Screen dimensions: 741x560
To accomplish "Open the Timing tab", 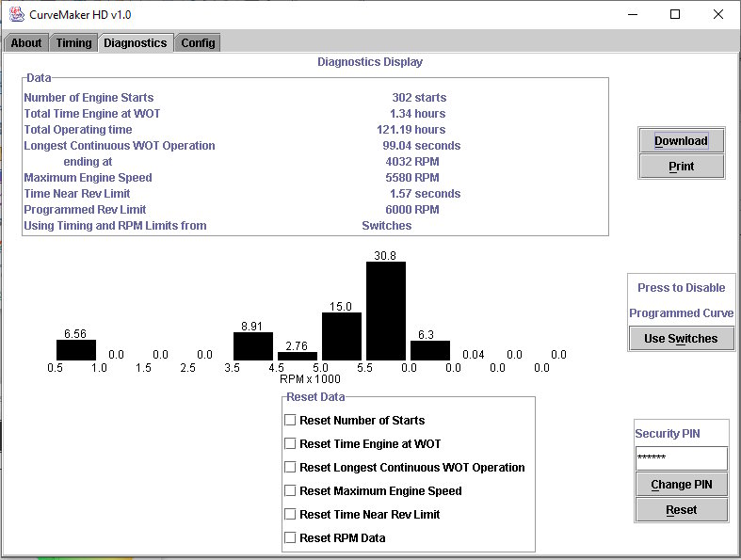I will (73, 43).
